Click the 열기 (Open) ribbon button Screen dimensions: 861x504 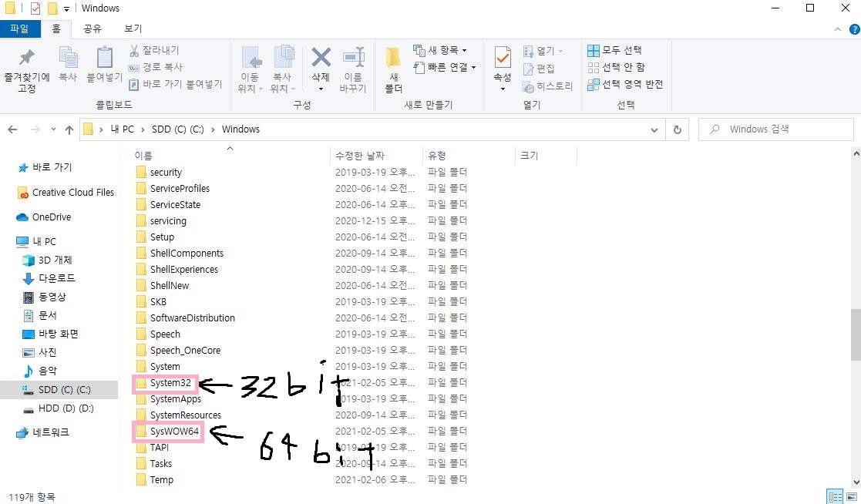tap(543, 51)
